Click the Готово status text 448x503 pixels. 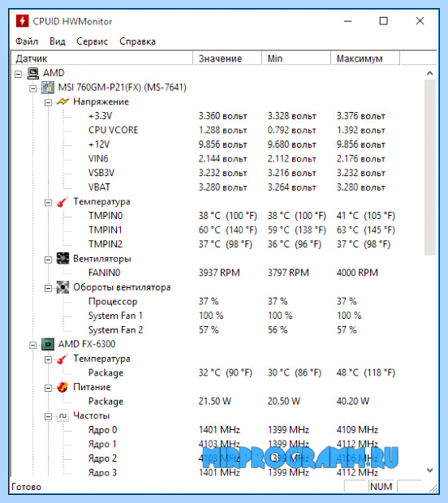pyautogui.click(x=26, y=487)
